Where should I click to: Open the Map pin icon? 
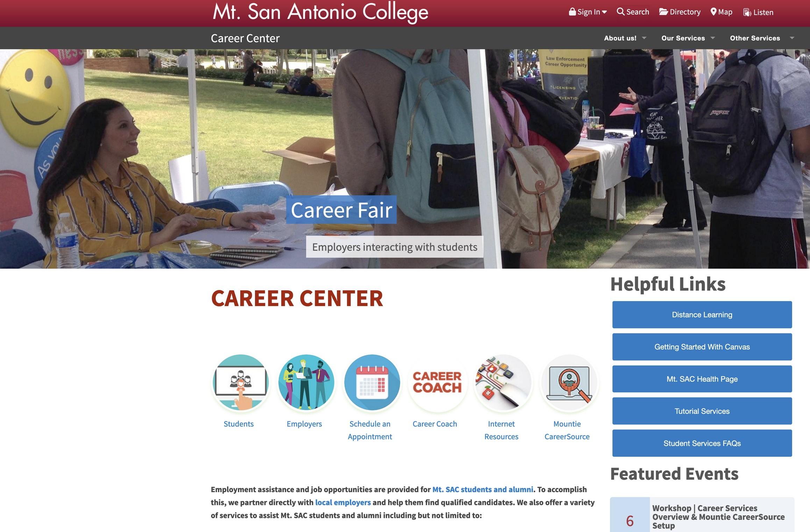[713, 12]
